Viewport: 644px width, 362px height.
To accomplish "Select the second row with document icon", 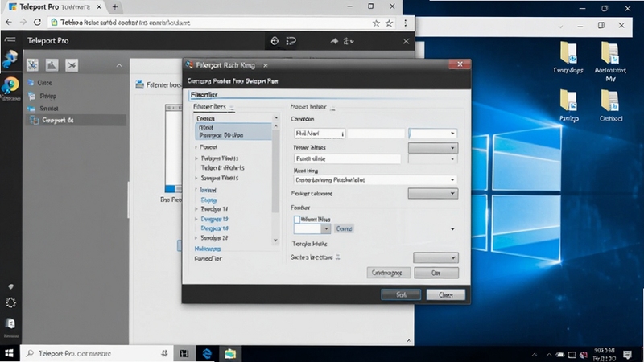I will [75, 96].
